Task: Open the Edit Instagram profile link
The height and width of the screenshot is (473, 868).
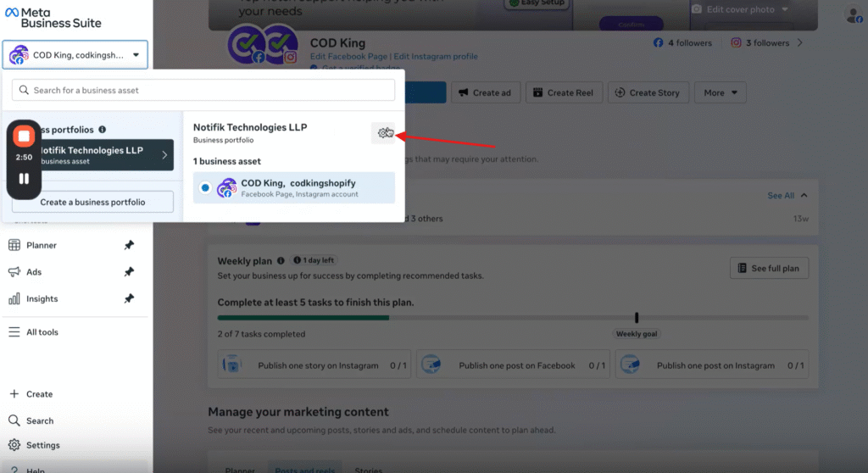Action: click(x=436, y=56)
